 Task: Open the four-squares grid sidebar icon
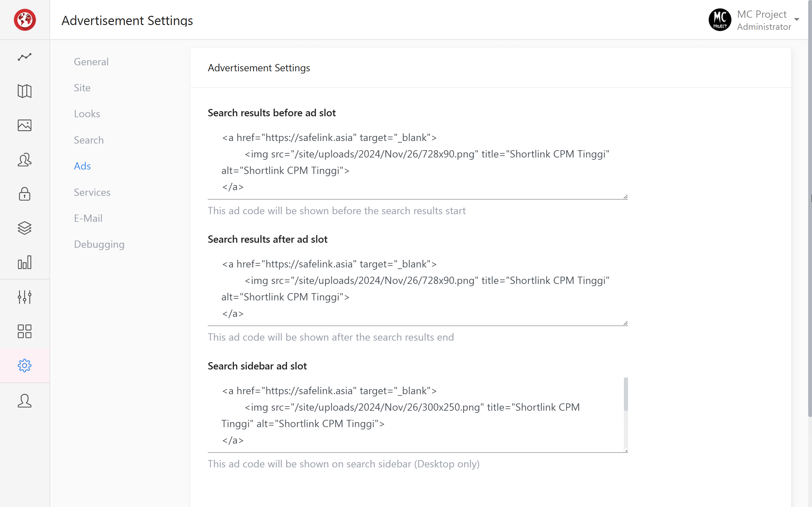(x=24, y=331)
